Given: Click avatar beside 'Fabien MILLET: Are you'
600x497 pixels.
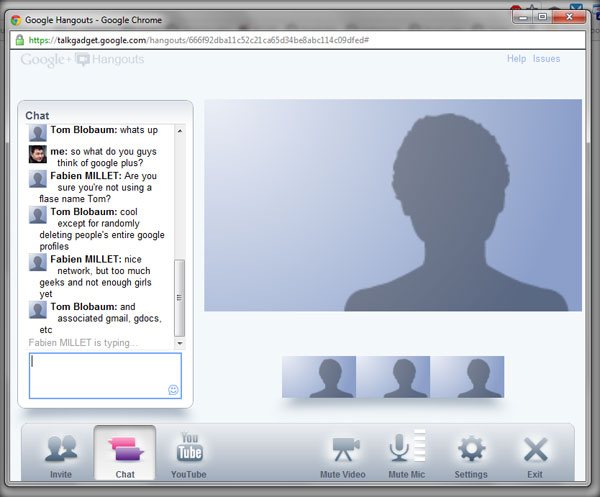Looking at the screenshot, I should 38,179.
